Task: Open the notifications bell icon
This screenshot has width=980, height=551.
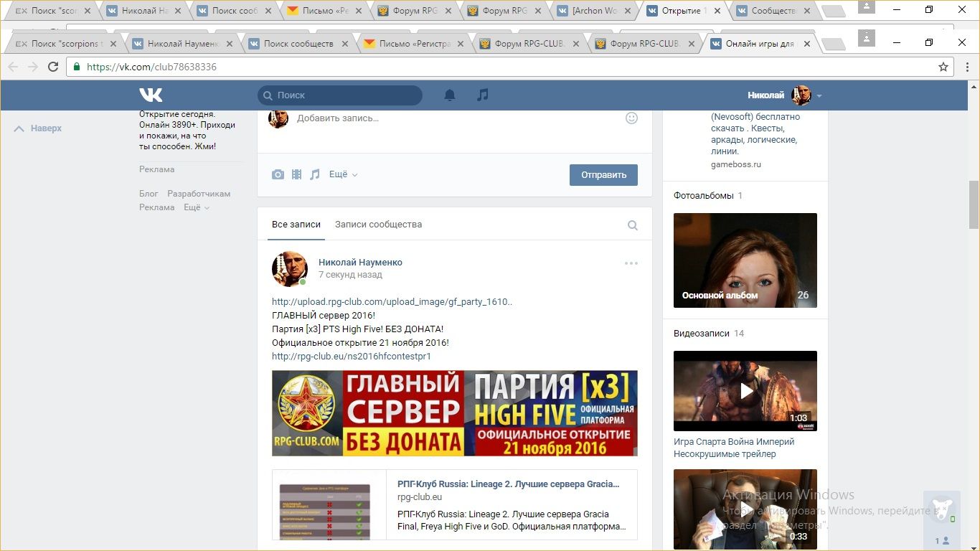Action: [450, 95]
